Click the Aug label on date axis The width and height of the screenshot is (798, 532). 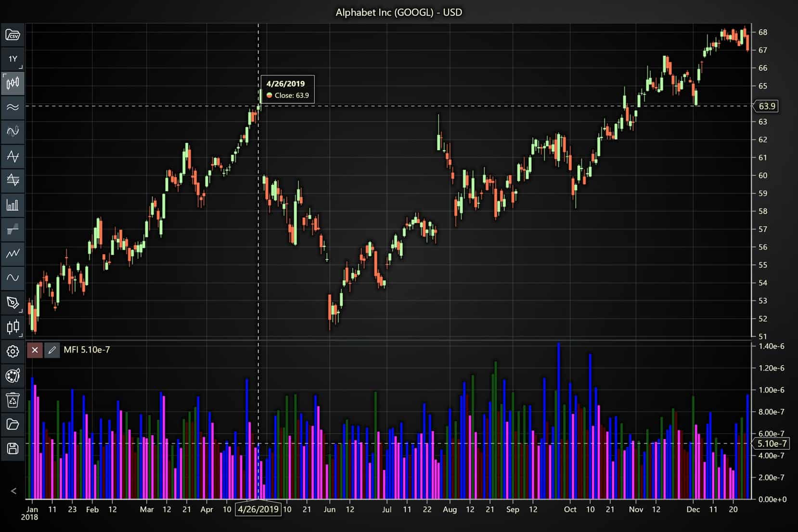click(450, 509)
